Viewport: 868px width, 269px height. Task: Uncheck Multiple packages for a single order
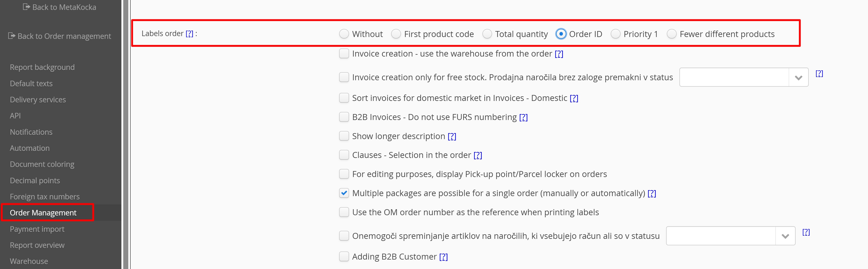[344, 193]
